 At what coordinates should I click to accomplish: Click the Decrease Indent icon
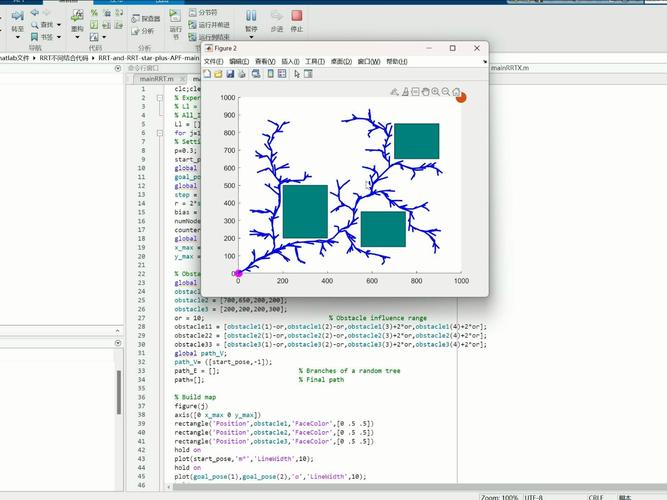(119, 25)
